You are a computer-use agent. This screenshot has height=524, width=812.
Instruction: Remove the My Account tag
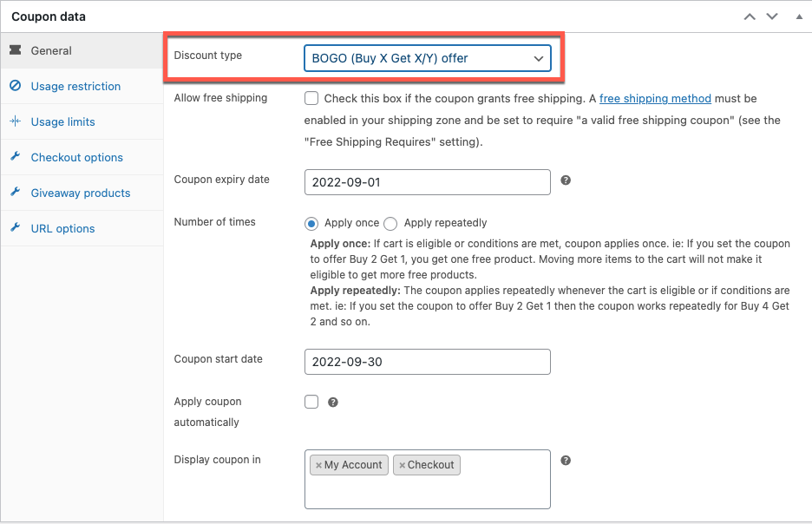pyautogui.click(x=318, y=465)
